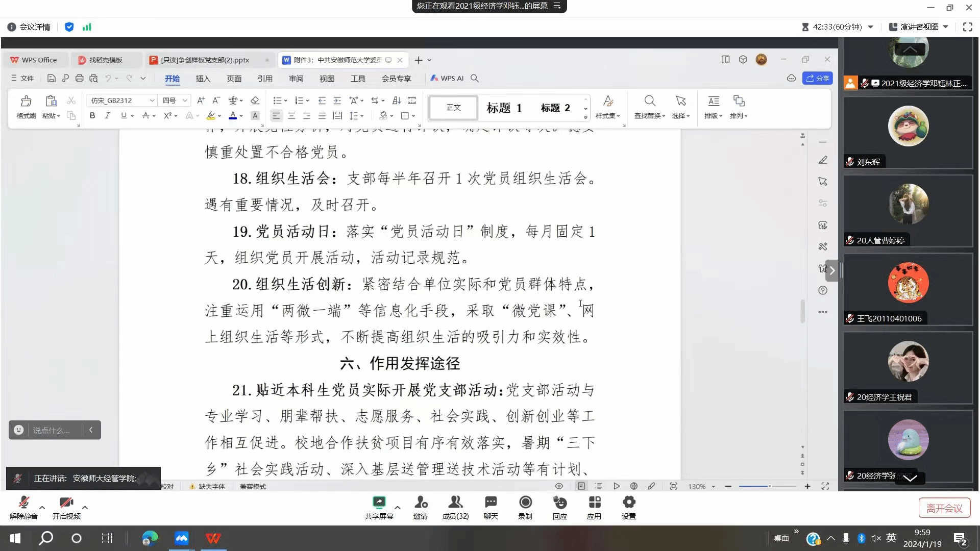
Task: Open the Invite participants icon
Action: click(421, 503)
